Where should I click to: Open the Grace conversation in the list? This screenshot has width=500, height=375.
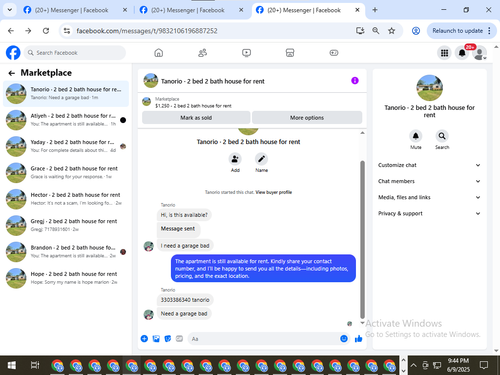click(66, 173)
